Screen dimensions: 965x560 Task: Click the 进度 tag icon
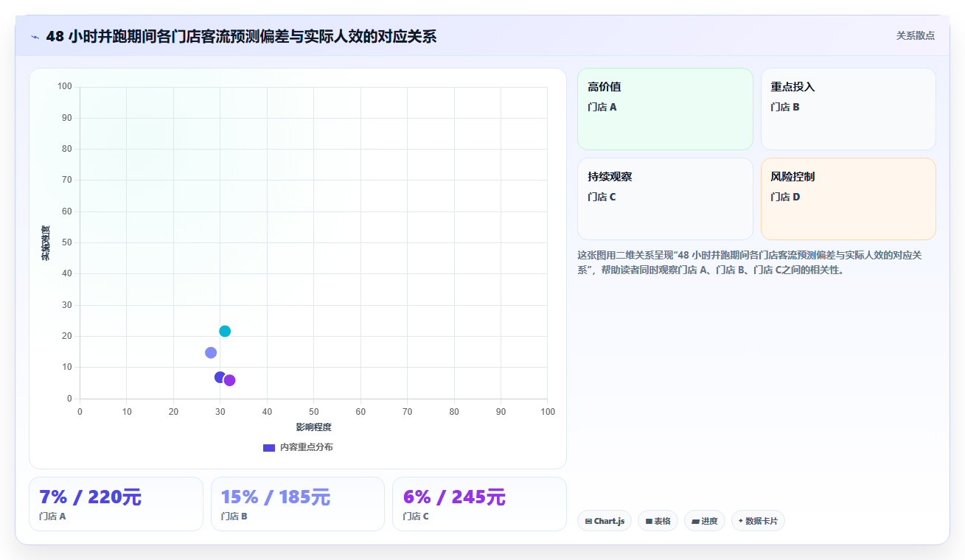695,521
